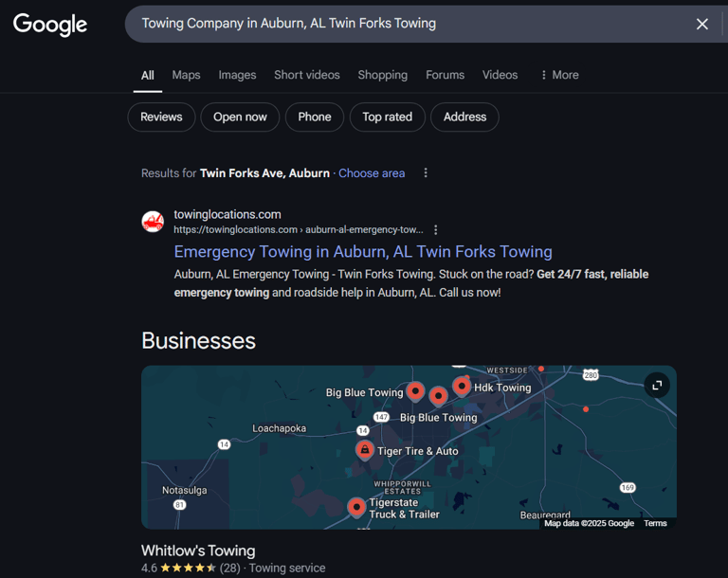Click the Tiger Tire & Auto map label

(x=417, y=451)
